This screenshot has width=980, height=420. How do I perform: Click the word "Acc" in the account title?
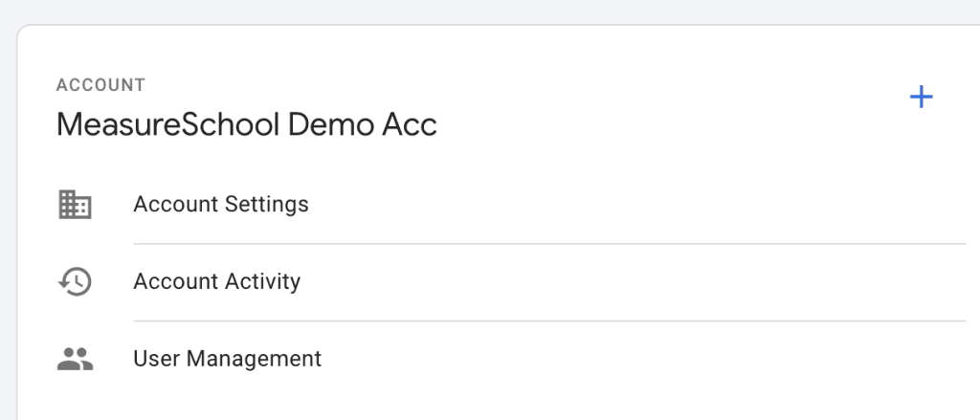pos(412,124)
